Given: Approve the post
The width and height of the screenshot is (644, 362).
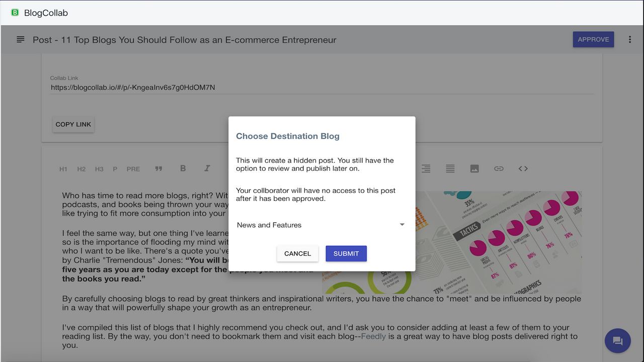Looking at the screenshot, I should click(x=593, y=39).
